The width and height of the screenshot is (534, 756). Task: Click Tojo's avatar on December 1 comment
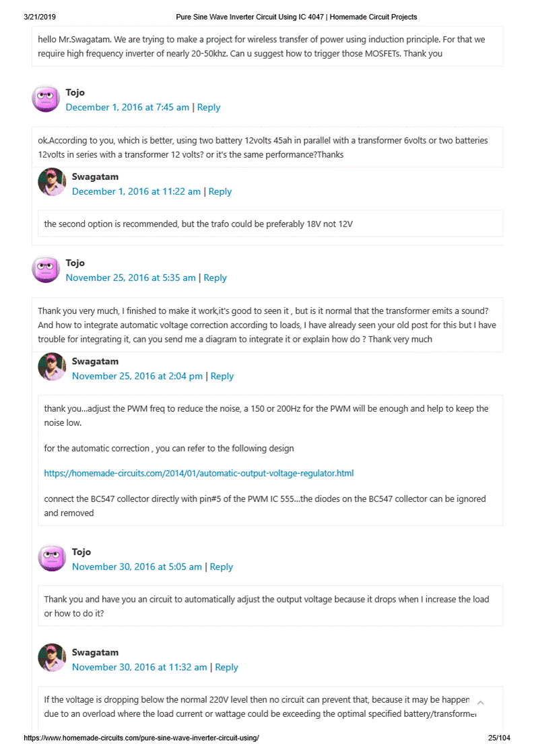[46, 99]
